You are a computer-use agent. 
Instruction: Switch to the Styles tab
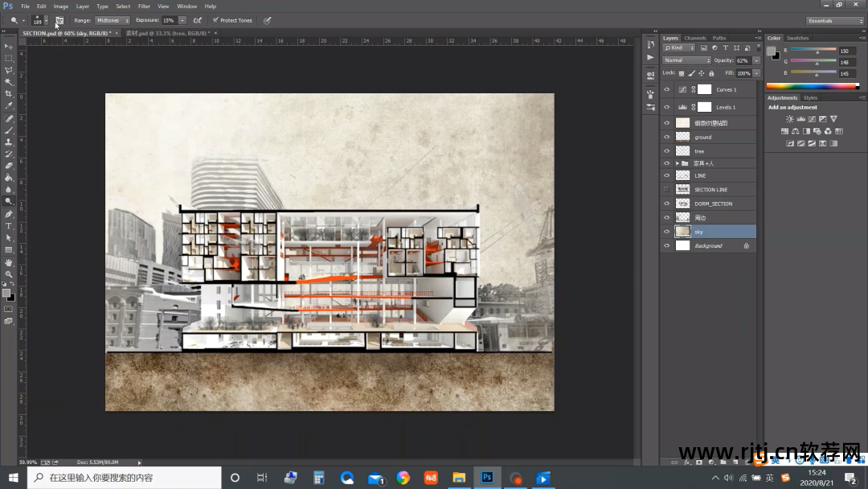tap(810, 97)
